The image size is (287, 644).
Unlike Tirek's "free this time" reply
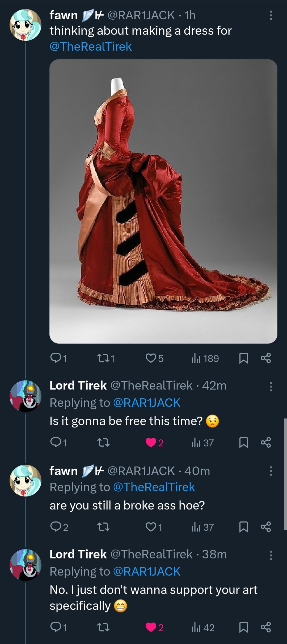pyautogui.click(x=151, y=443)
